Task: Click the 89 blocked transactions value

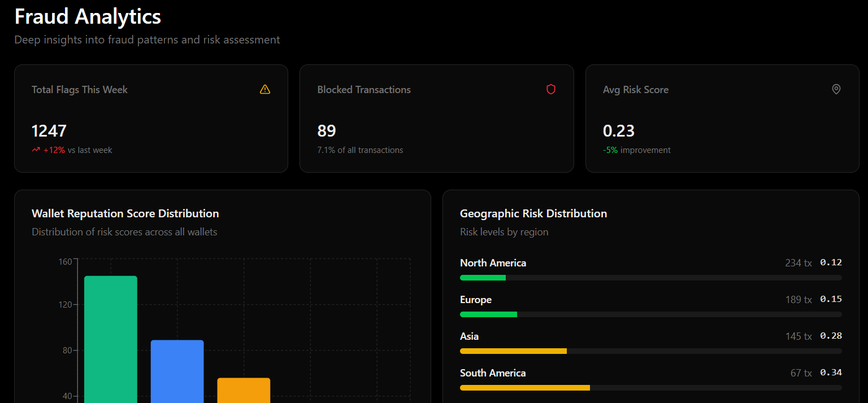Action: [x=327, y=131]
